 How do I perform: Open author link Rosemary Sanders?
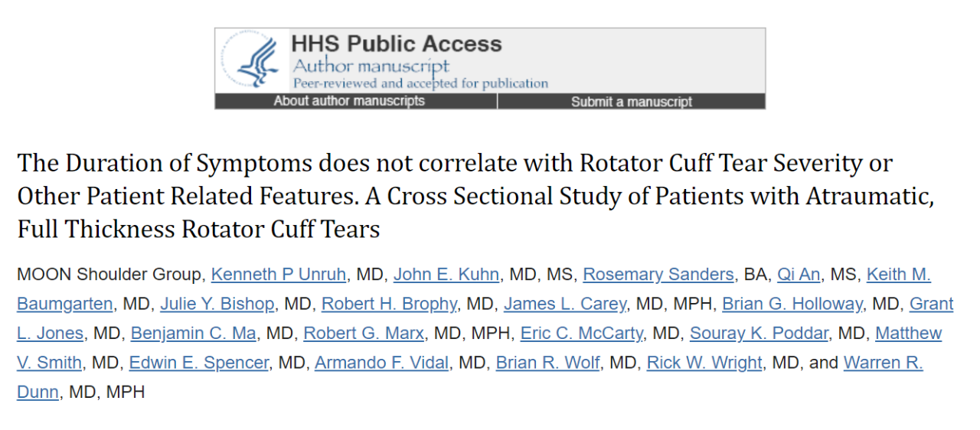pyautogui.click(x=658, y=275)
